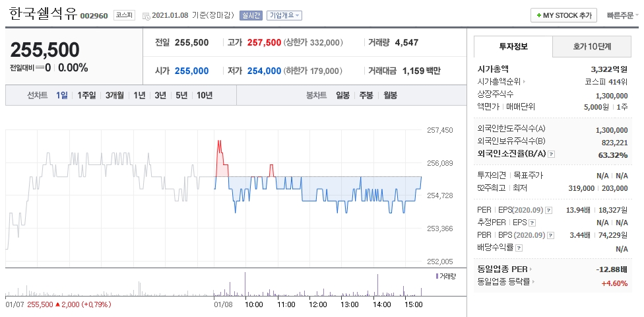This screenshot has width=644, height=317.
Task: Open the help icon next to PER EPS(2020.09)
Action: tap(549, 211)
